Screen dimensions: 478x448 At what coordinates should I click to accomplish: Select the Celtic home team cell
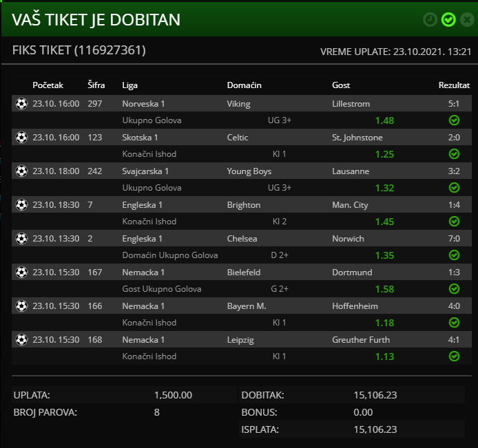(238, 138)
